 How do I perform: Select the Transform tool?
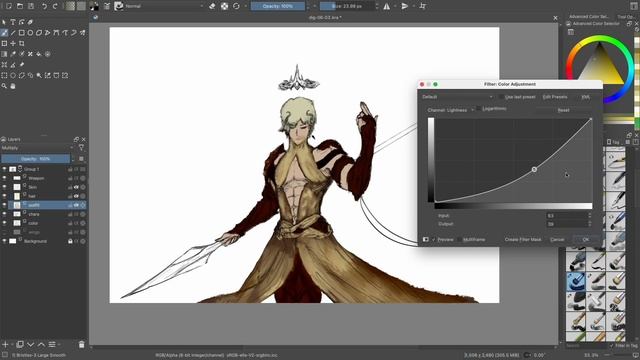coord(4,43)
